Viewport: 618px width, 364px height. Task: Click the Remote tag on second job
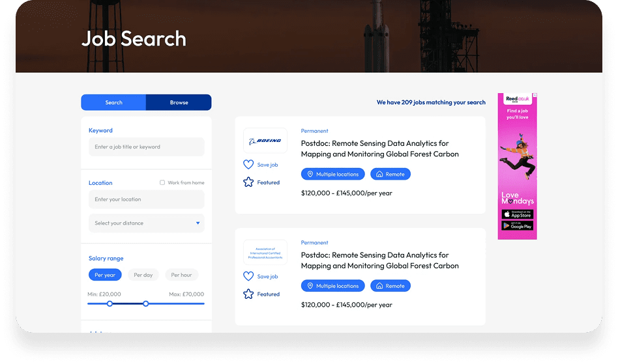coord(390,286)
